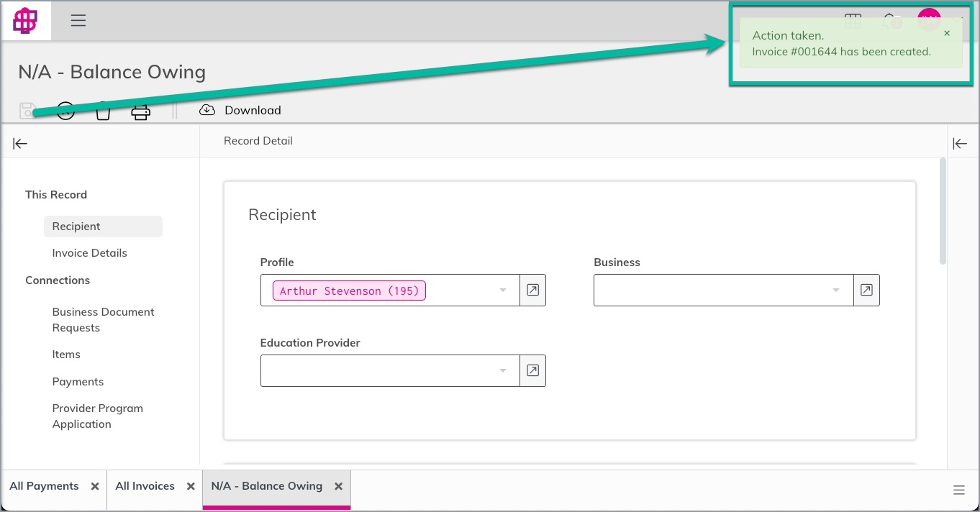Click the "Recipient" section heading in the card
980x512 pixels.
coord(282,215)
